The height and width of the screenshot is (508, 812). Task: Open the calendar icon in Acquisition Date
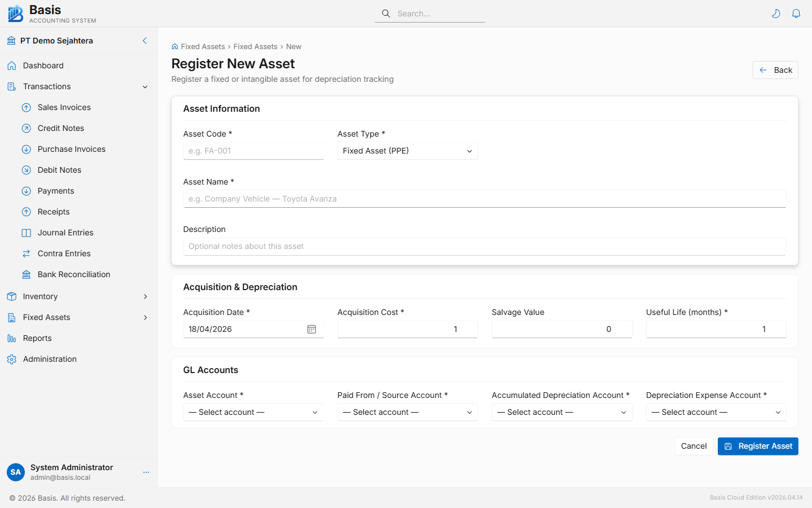311,329
